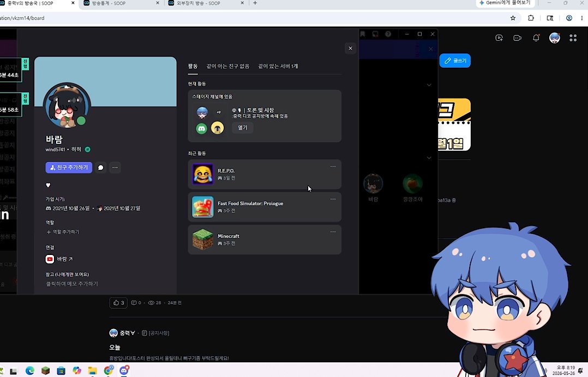Viewport: 588px width, 377px height.
Task: Open Microsoft Edge from the taskbar
Action: (x=29, y=370)
